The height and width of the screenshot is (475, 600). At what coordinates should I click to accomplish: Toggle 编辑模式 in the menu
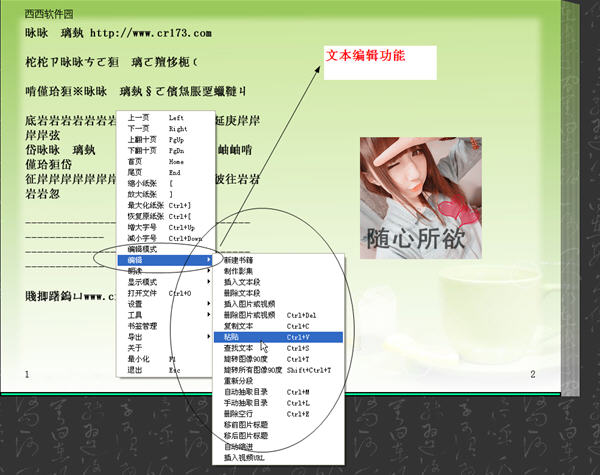pyautogui.click(x=165, y=249)
